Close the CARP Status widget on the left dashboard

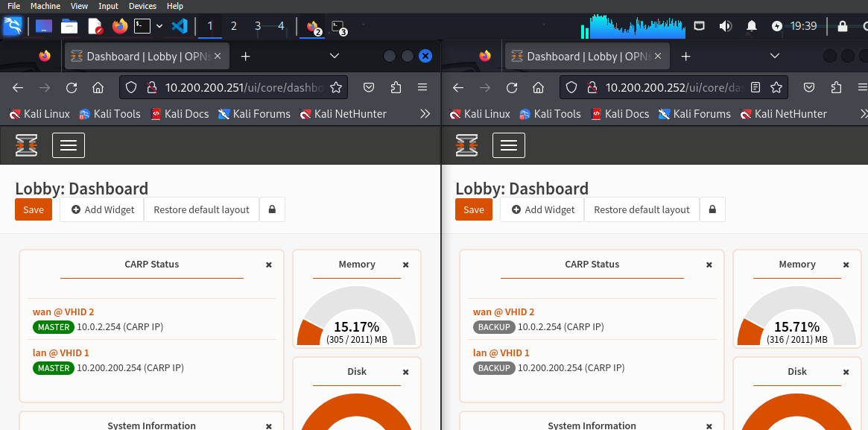click(269, 265)
